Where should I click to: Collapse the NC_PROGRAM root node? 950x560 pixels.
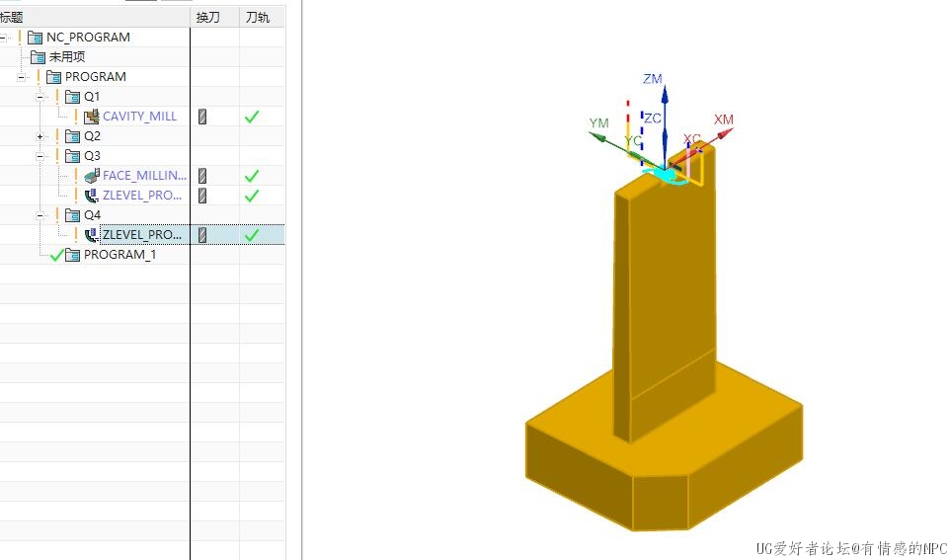point(3,38)
